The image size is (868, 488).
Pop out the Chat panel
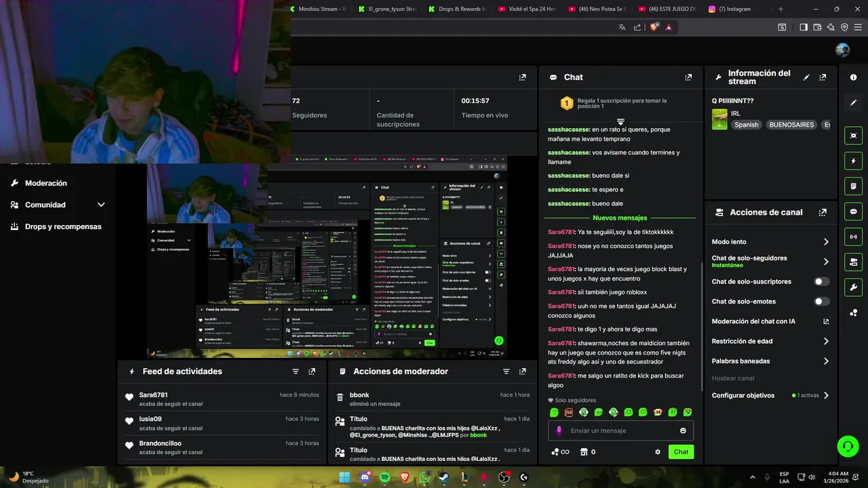688,77
